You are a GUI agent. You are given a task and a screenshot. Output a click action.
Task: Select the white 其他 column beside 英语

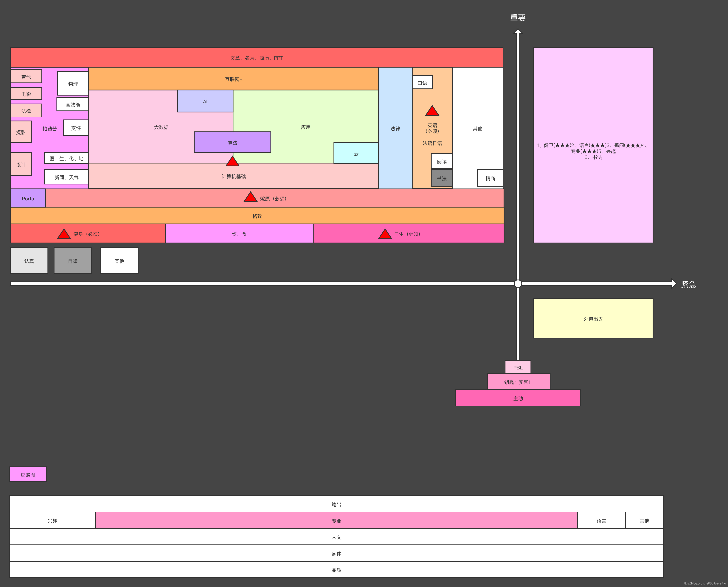click(477, 128)
